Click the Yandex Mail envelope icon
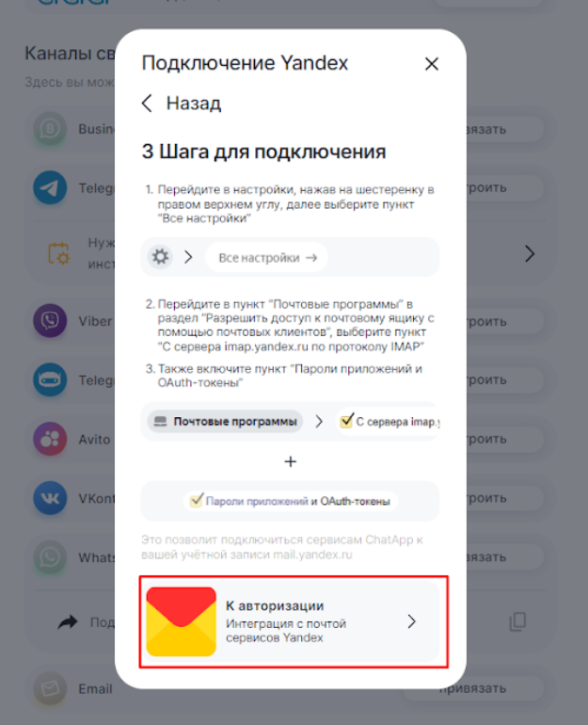 (x=181, y=621)
